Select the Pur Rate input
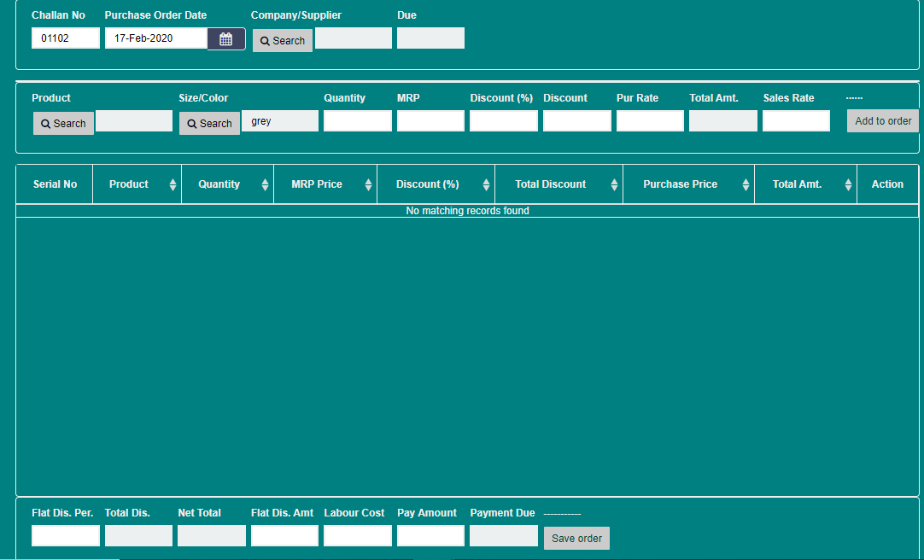The image size is (924, 560). (x=650, y=121)
